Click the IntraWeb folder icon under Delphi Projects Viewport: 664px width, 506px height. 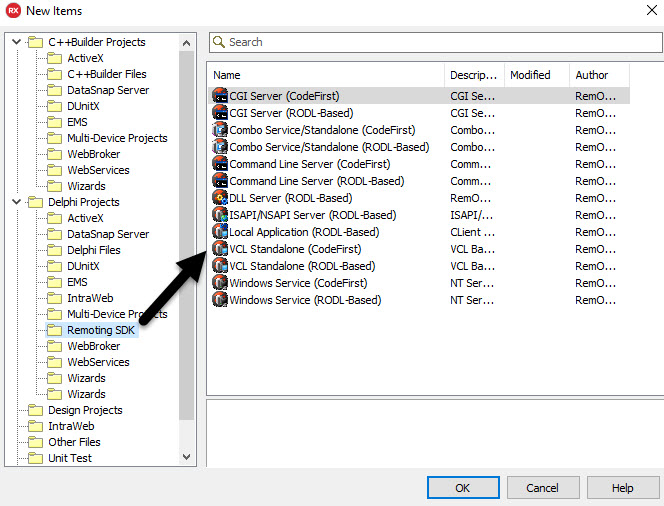(x=54, y=298)
